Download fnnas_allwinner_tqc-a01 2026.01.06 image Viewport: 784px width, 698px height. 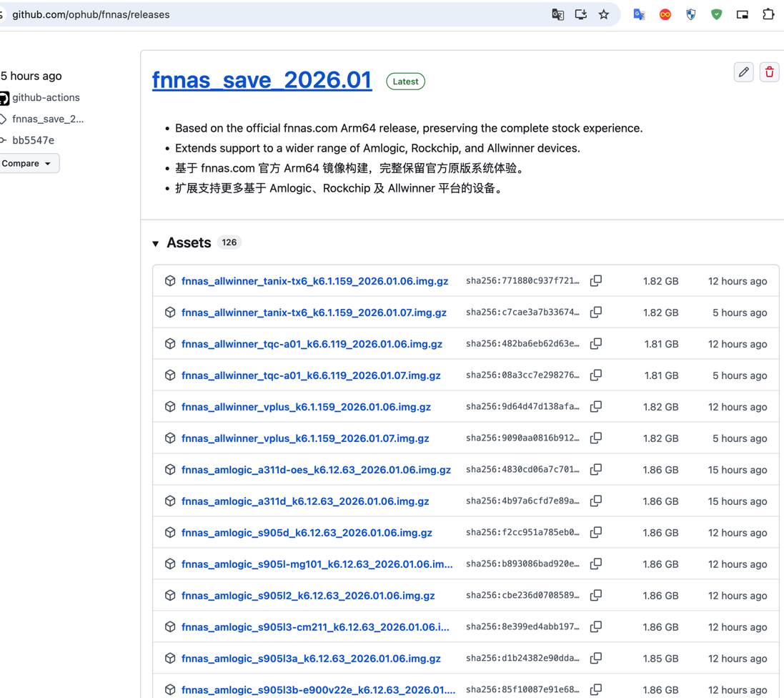tap(312, 344)
